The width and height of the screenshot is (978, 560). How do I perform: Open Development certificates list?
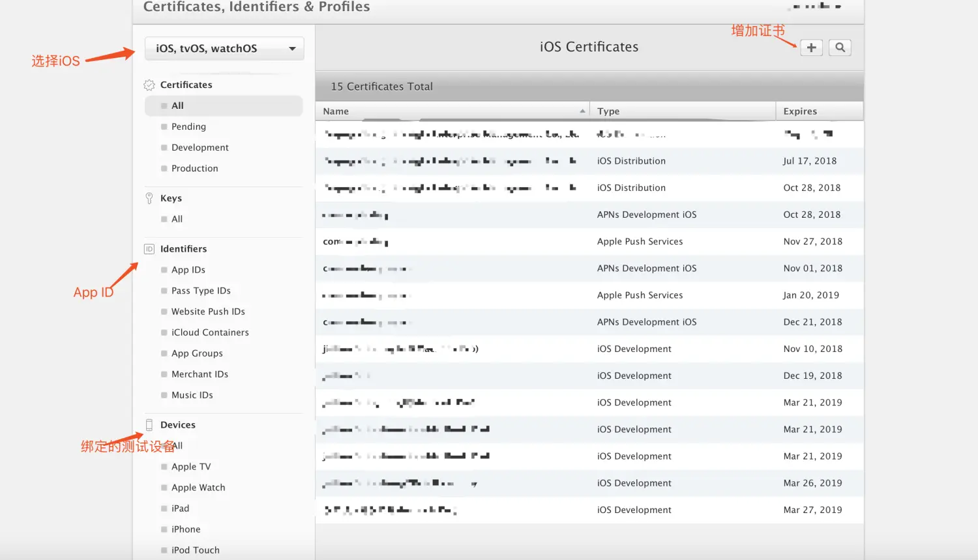click(x=200, y=147)
